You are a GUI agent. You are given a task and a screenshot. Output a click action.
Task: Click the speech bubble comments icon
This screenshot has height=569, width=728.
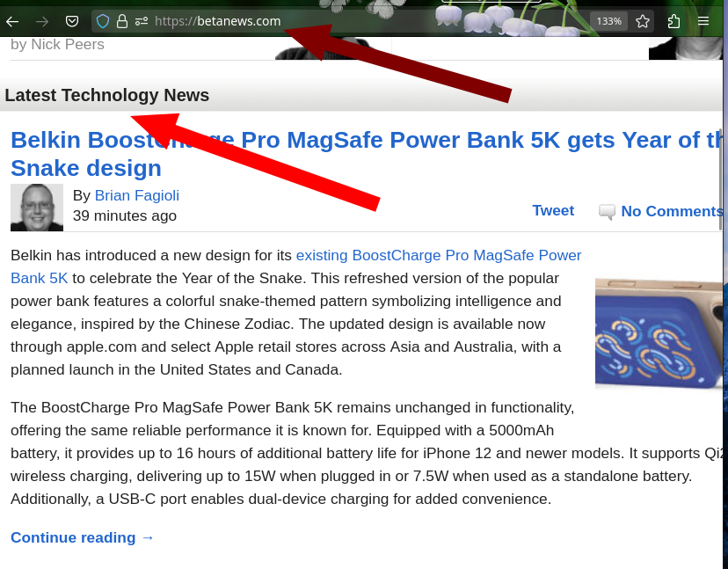pos(607,212)
